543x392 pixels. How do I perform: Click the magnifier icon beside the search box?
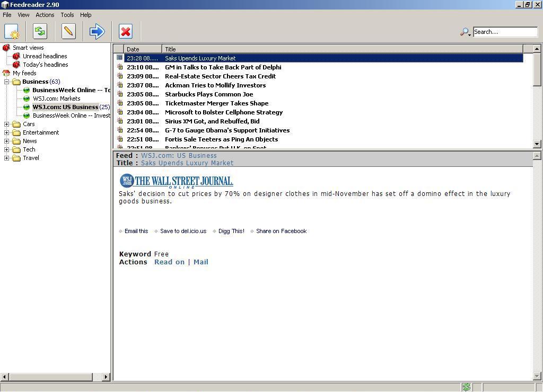[x=464, y=32]
